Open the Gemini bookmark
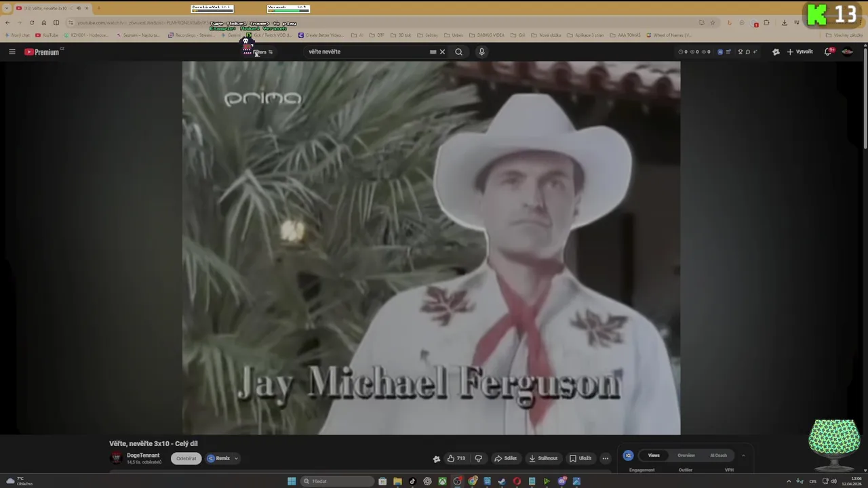 point(233,35)
